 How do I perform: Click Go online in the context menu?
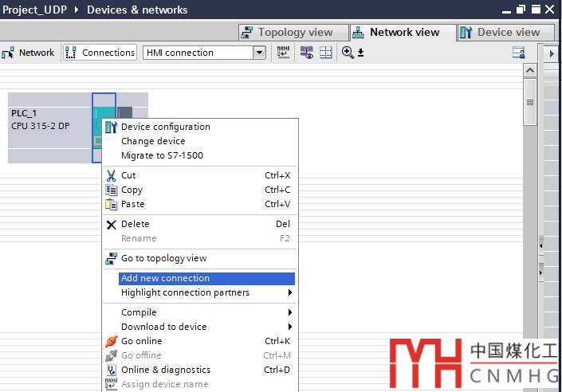pos(141,341)
